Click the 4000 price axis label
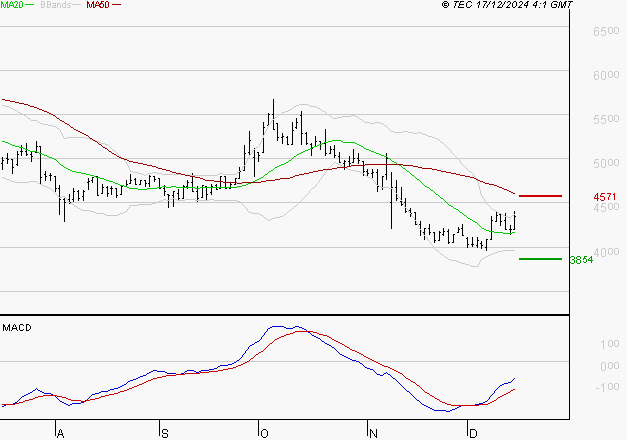This screenshot has height=440, width=627. pos(606,252)
